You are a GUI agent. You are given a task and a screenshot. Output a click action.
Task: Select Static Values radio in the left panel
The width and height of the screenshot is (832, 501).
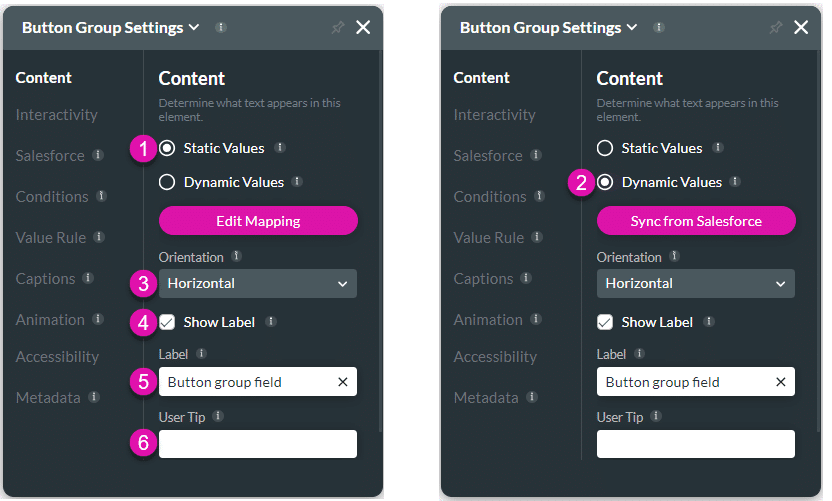[167, 148]
